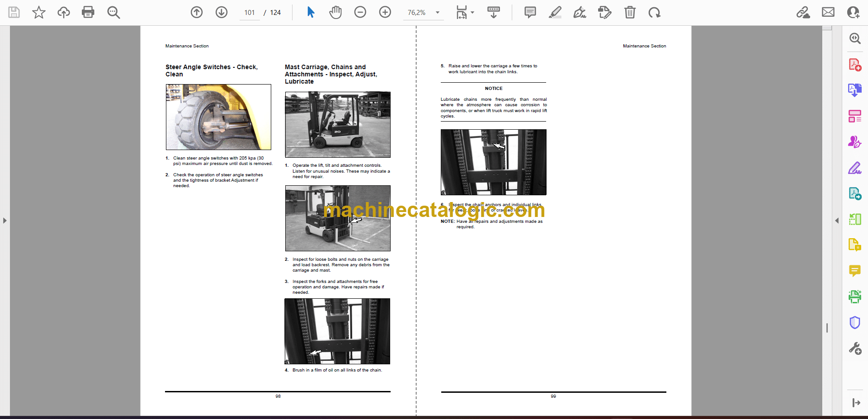Add a sticky note comment

(530, 12)
